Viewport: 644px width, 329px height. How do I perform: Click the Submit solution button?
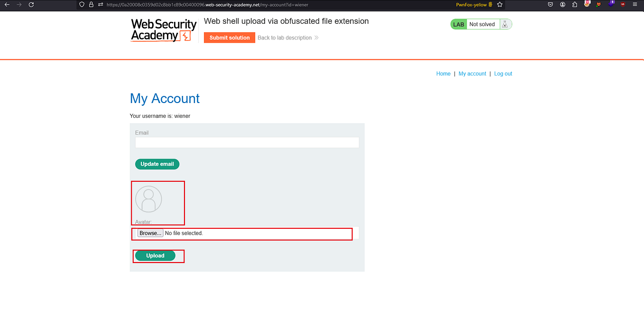click(x=229, y=37)
